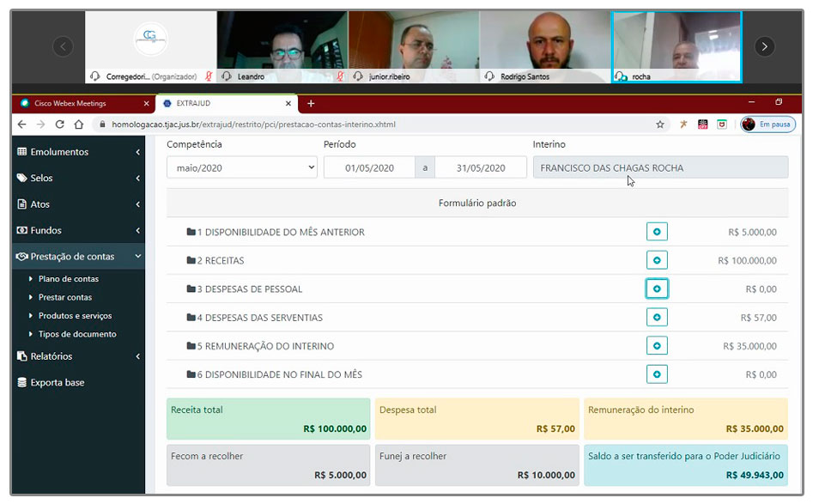813x504 pixels.
Task: Click the browser home icon
Action: click(79, 124)
